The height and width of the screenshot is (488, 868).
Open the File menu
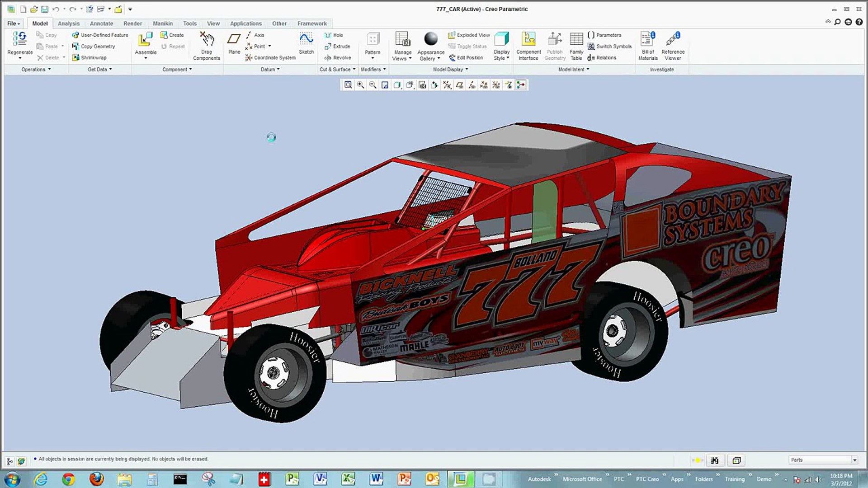click(14, 23)
